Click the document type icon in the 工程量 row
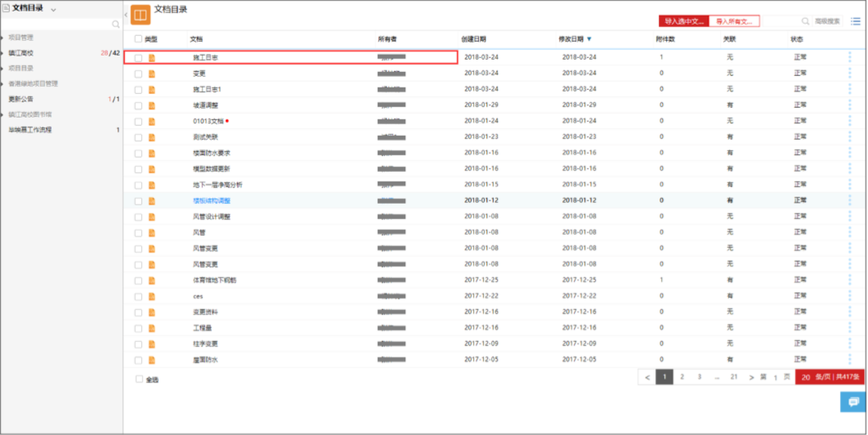 (152, 328)
